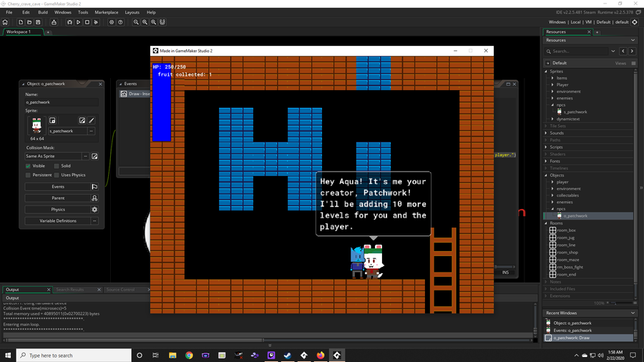Edit sprite icon in Object editor

point(82,120)
